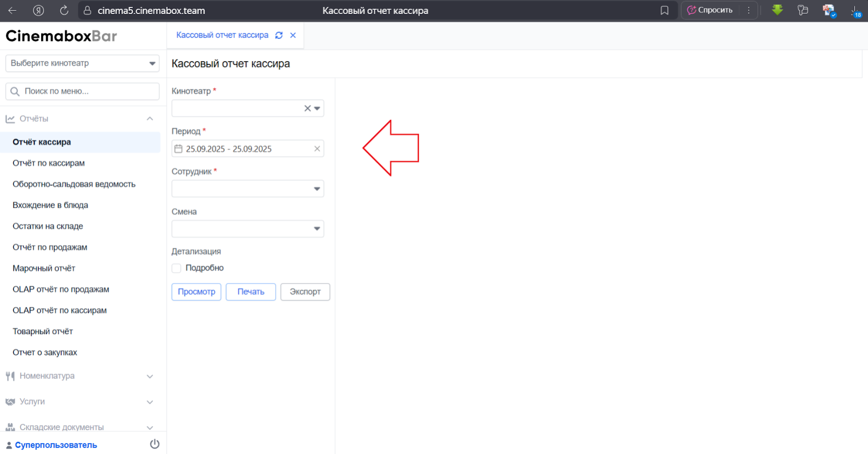Image resolution: width=868 pixels, height=454 pixels.
Task: Click the Отчёты chart icon
Action: point(10,119)
